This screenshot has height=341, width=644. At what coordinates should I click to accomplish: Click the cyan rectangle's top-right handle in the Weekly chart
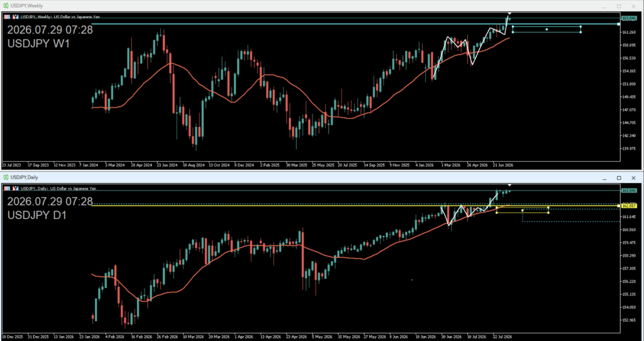[580, 26]
